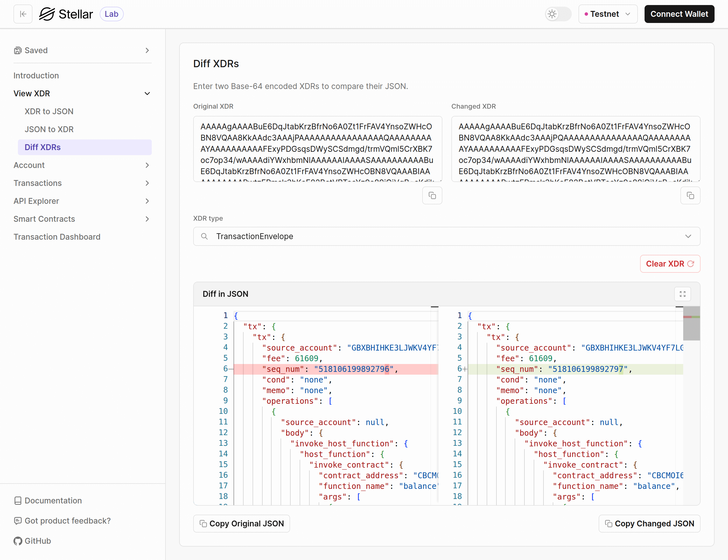The width and height of the screenshot is (728, 560).
Task: Open the XDR type TransactionEnvelope dropdown
Action: point(446,236)
